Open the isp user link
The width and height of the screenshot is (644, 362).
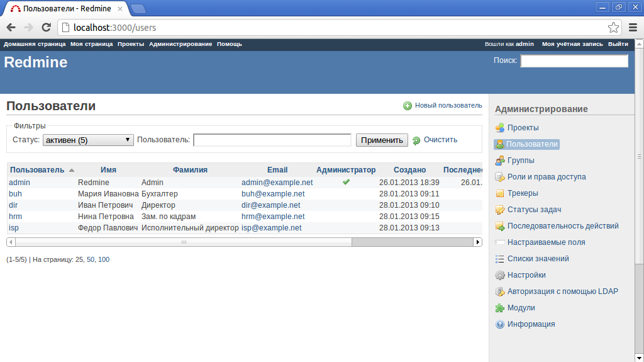(x=14, y=228)
